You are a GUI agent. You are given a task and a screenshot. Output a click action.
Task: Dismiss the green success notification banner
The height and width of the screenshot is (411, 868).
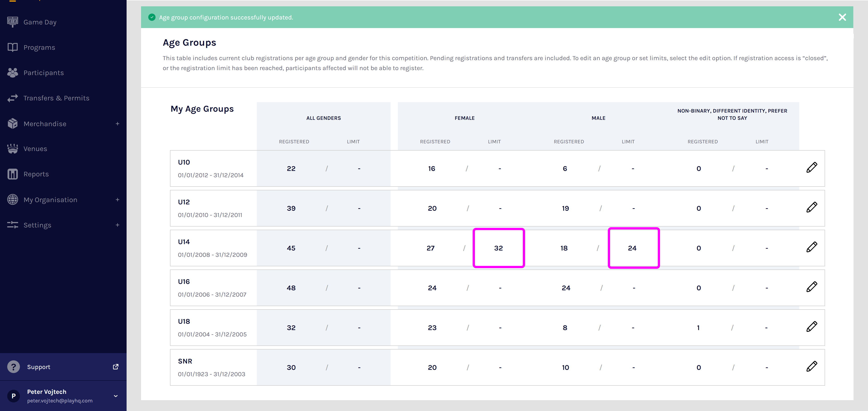(842, 17)
